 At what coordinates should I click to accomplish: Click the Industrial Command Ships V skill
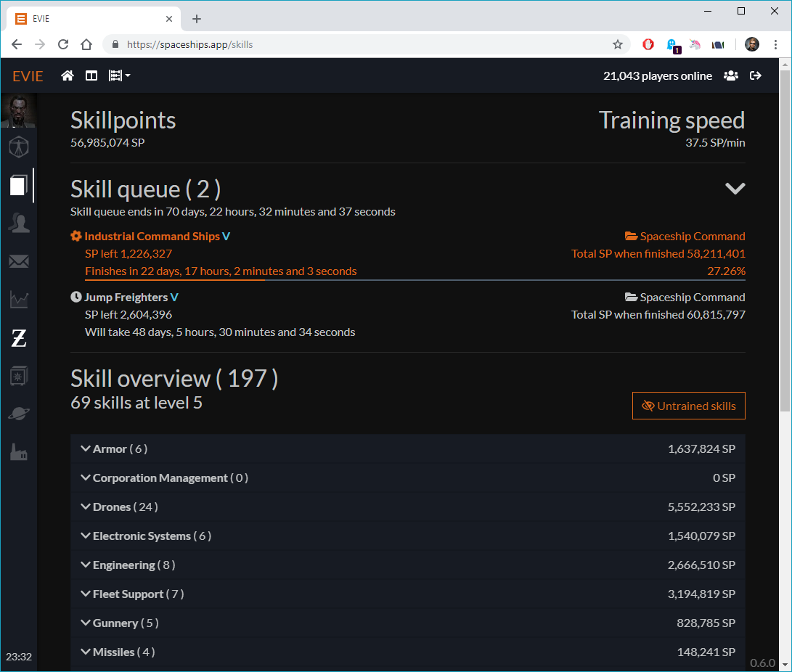[x=157, y=237]
